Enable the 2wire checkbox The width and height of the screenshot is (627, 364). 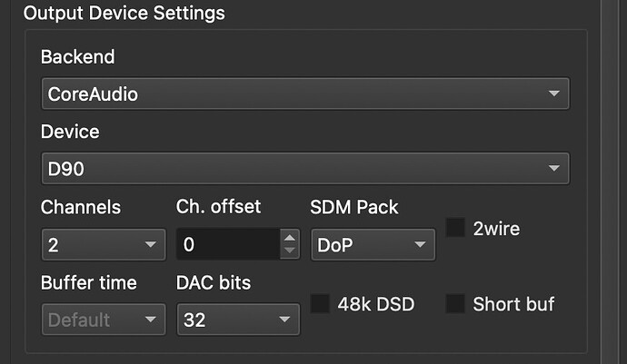coord(455,228)
